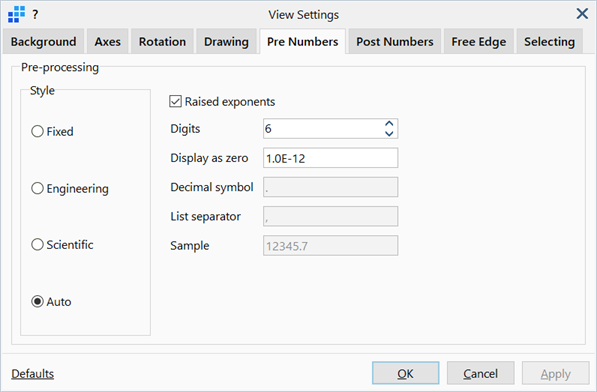597x392 pixels.
Task: Click the question mark help icon
Action: 35,15
